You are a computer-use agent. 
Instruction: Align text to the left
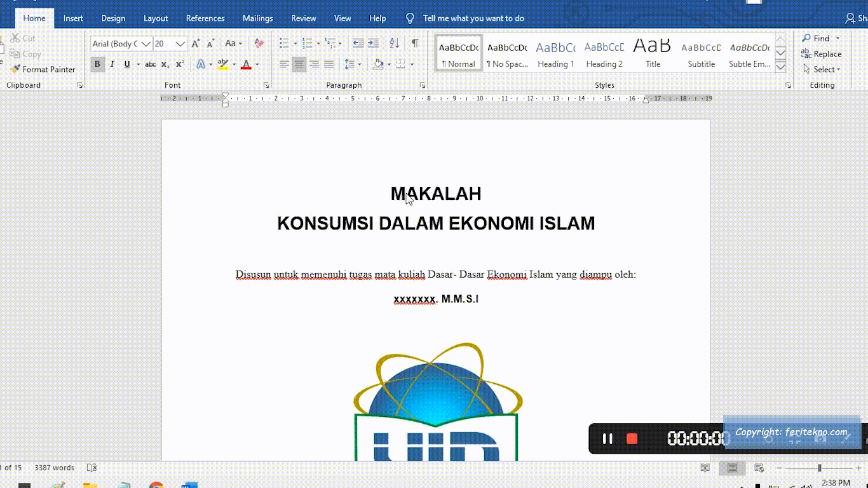coord(284,64)
